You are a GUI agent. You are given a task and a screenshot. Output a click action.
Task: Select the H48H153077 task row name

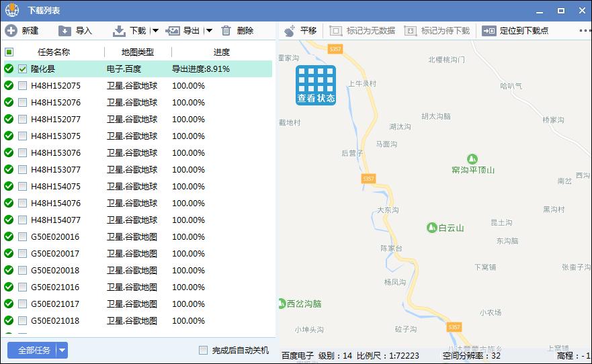pos(56,170)
